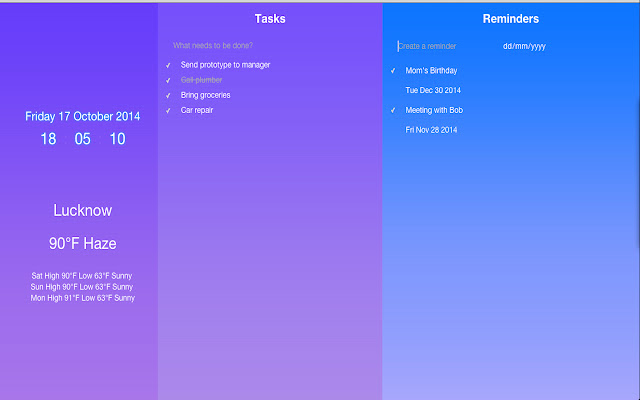Toggle checkmark next to Call plumber

click(x=168, y=80)
